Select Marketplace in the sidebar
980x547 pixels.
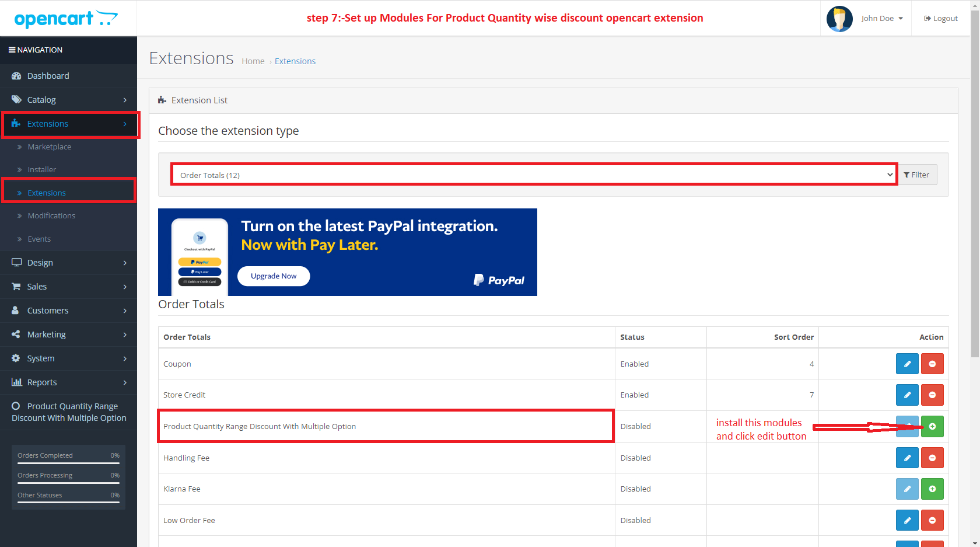[48, 147]
